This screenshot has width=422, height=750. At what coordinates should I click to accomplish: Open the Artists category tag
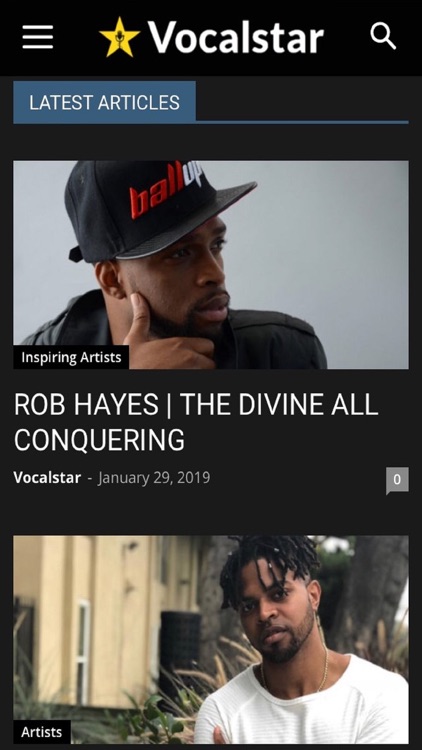click(x=42, y=732)
